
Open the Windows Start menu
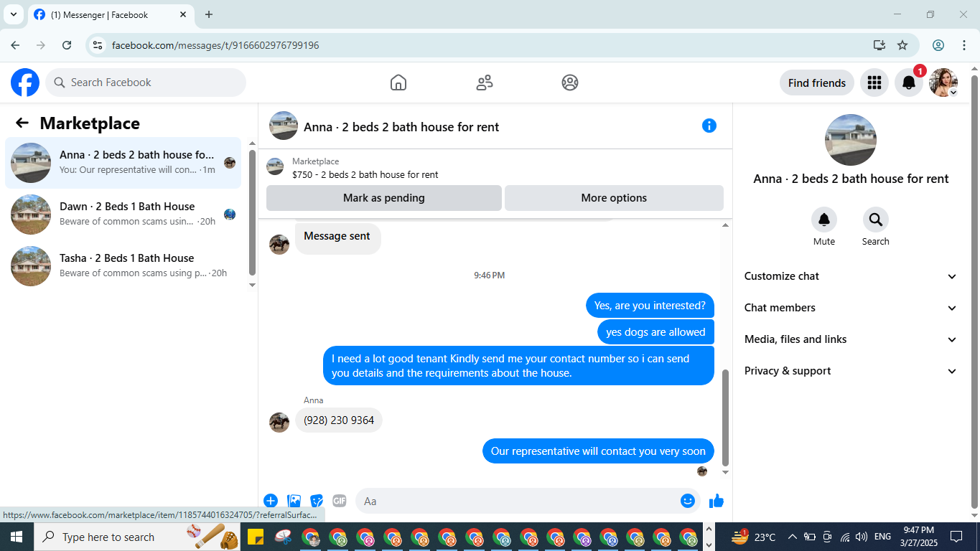16,537
